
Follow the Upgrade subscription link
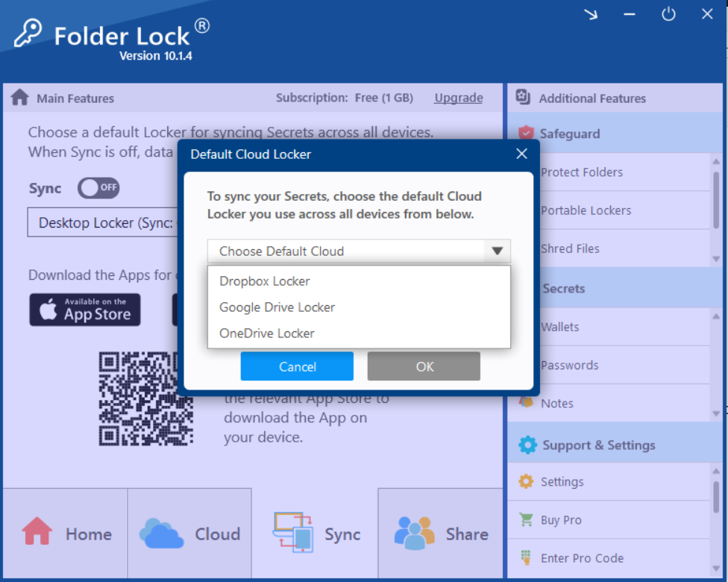coord(458,98)
